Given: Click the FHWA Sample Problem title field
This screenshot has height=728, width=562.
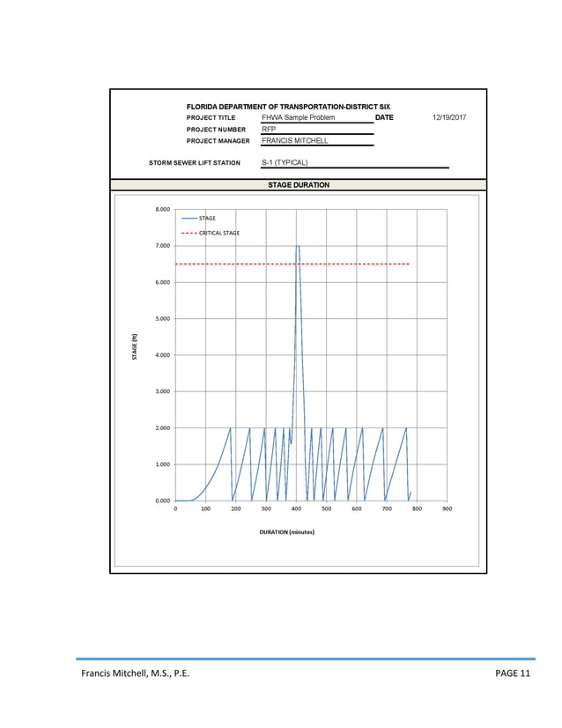Looking at the screenshot, I should pos(317,118).
